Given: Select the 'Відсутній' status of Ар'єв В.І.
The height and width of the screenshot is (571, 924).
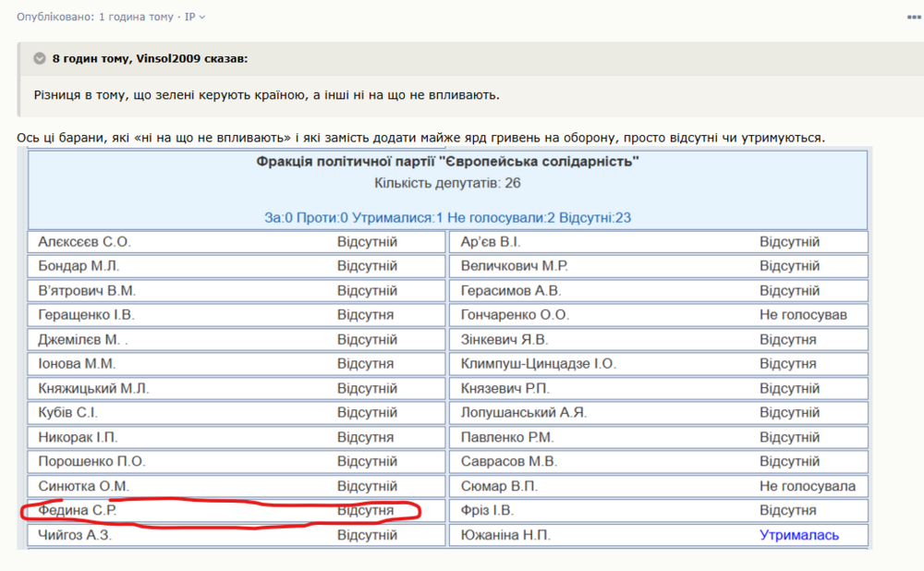Looking at the screenshot, I should click(x=789, y=242).
